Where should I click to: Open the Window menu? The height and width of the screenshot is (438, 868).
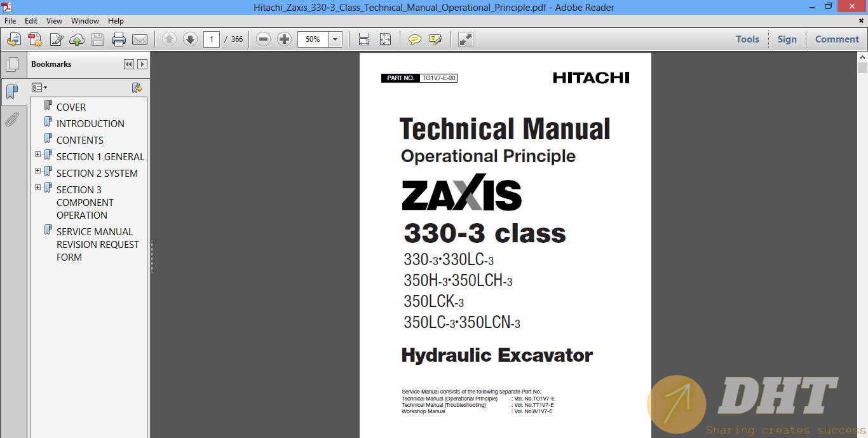pos(85,20)
